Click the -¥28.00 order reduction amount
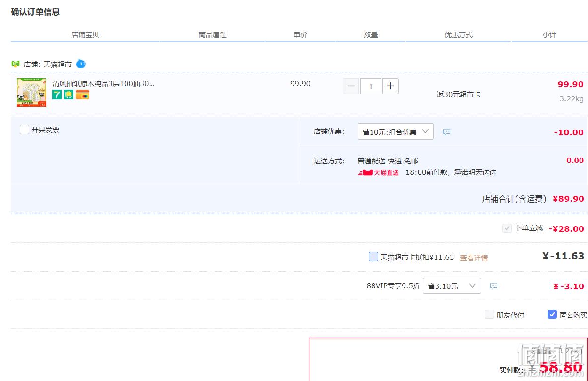 pyautogui.click(x=566, y=229)
